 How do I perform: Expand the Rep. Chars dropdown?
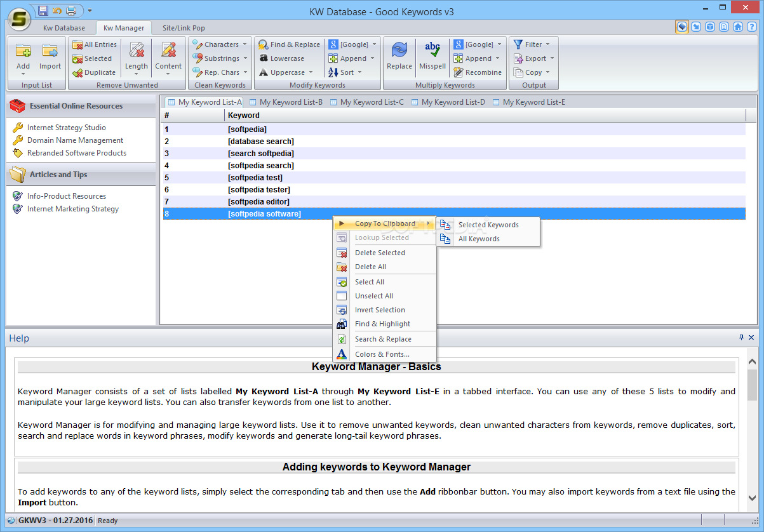[220, 72]
